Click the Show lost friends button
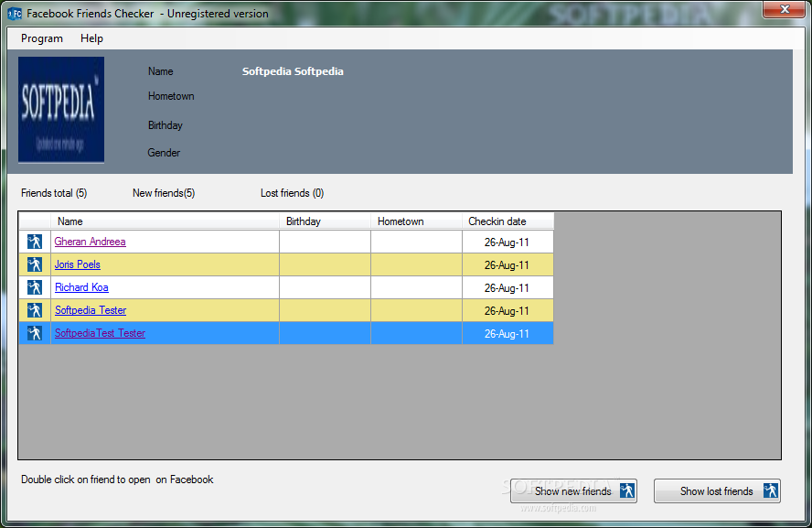812x528 pixels. click(717, 490)
